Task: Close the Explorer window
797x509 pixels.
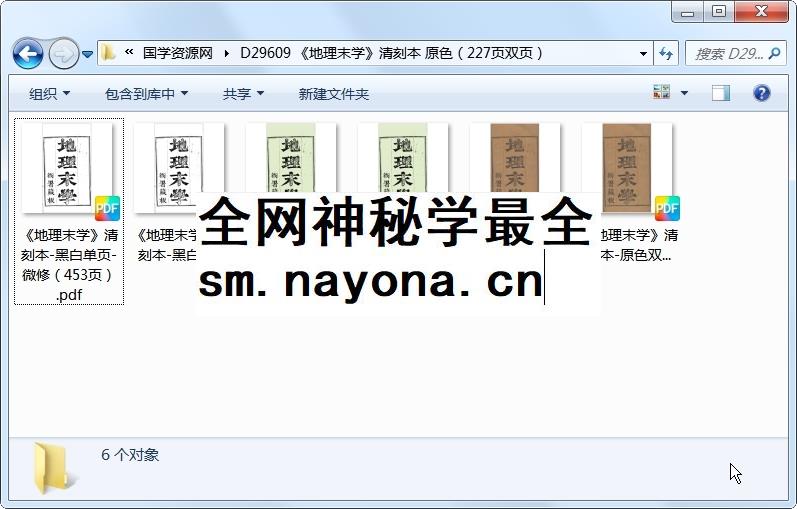Action: click(x=761, y=11)
